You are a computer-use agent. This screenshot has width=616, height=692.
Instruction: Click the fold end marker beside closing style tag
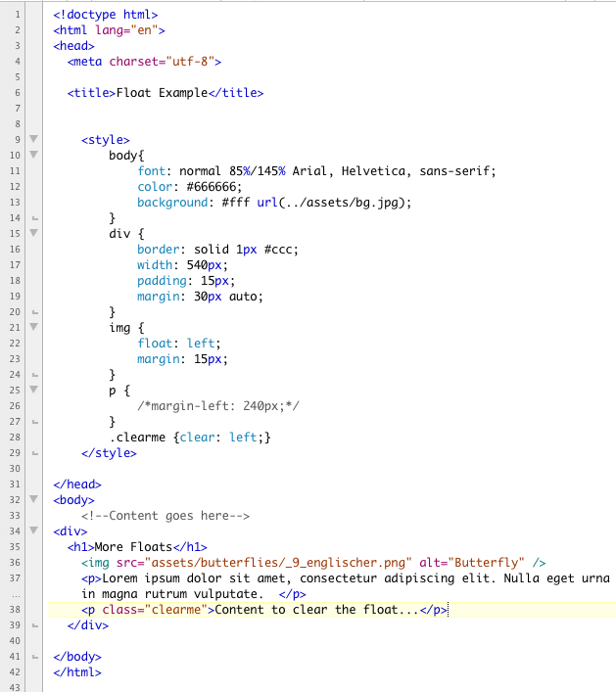(34, 453)
